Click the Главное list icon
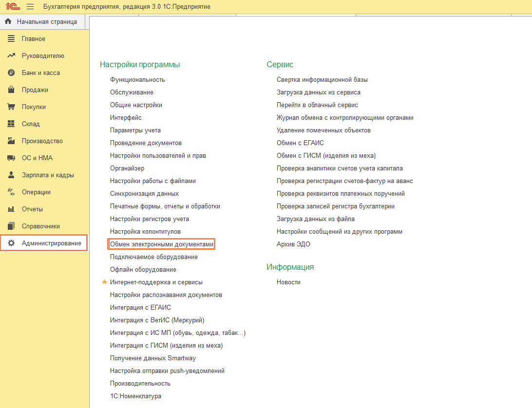Screen dimensions: 532x408 coord(11,38)
